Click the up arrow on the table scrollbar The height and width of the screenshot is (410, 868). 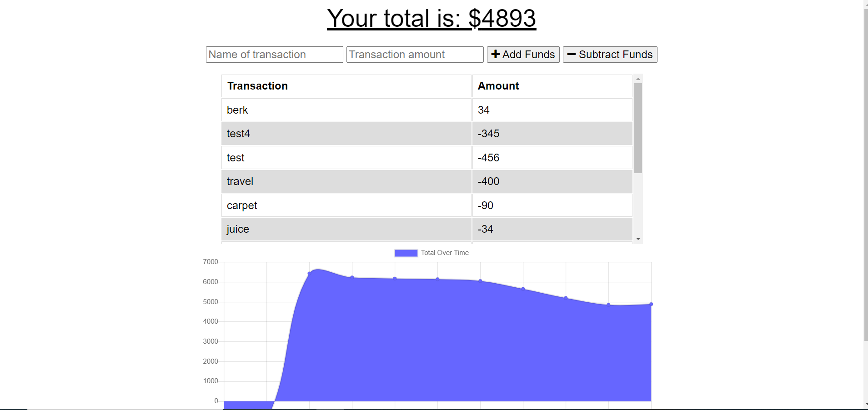[x=638, y=78]
